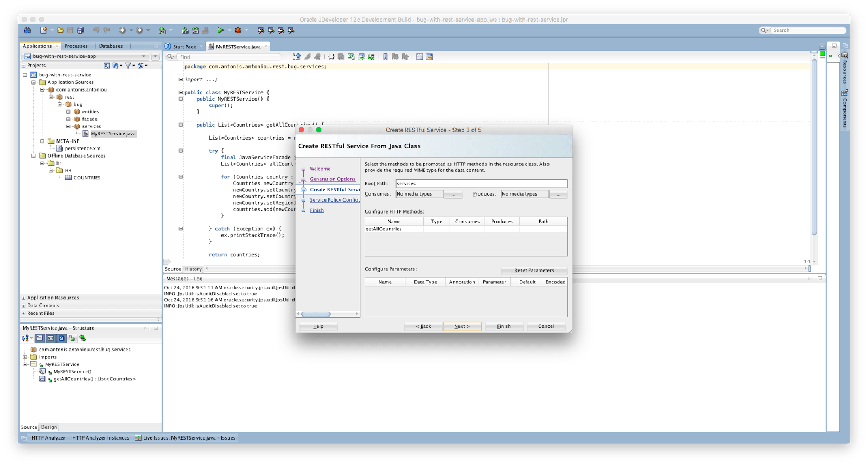Toggle Show Methods button in Structure toolbar

pos(40,338)
